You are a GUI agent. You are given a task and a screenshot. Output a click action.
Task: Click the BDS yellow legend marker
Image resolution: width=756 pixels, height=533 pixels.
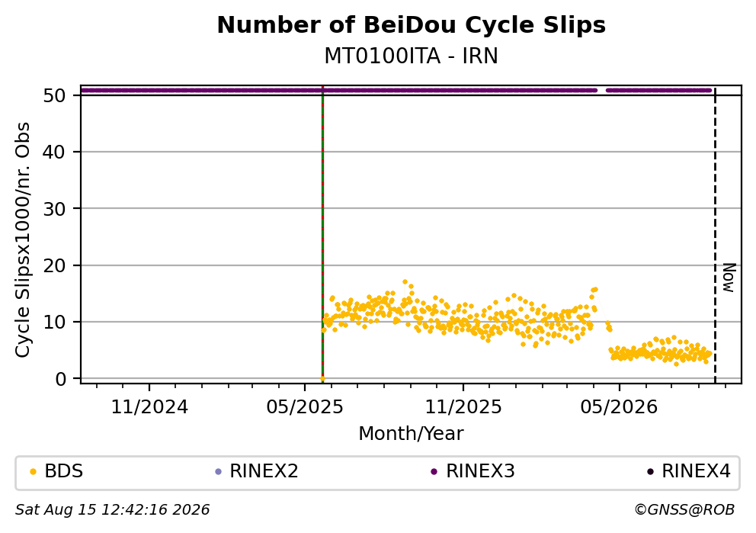[x=33, y=472]
